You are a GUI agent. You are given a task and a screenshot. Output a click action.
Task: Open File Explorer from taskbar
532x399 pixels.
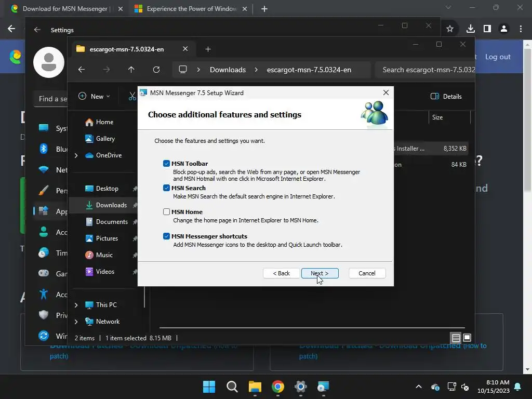click(255, 387)
